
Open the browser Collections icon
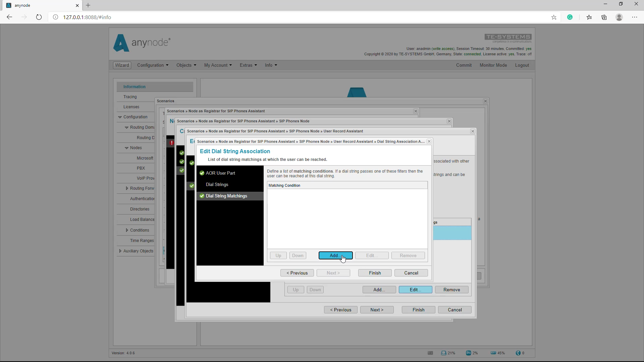604,17
